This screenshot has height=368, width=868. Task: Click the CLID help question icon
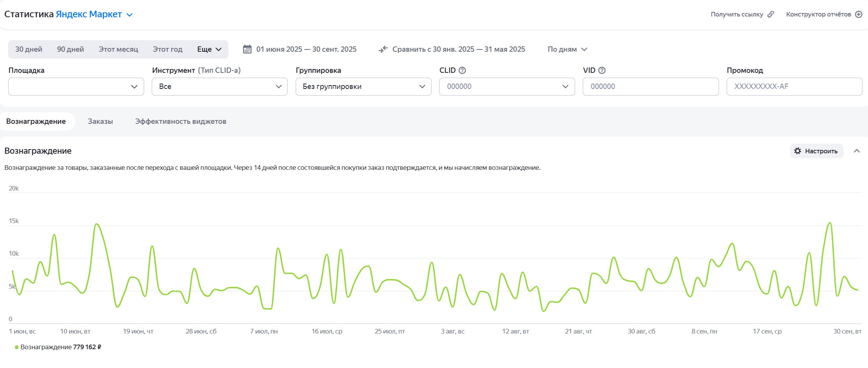point(462,70)
